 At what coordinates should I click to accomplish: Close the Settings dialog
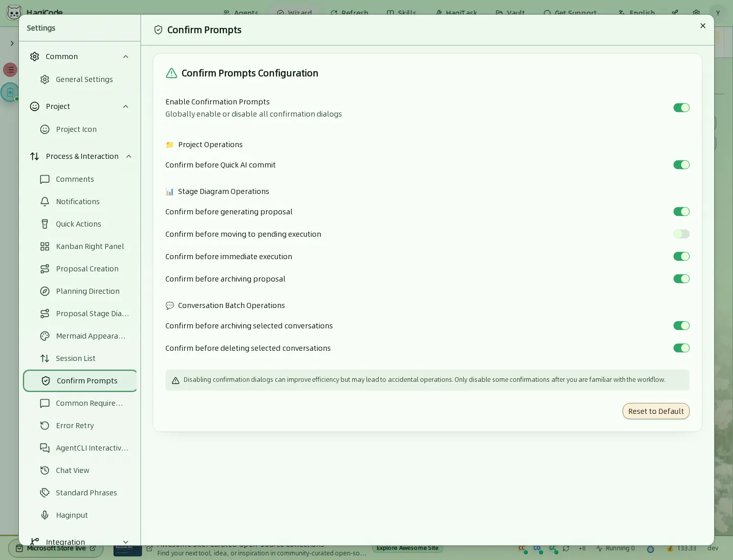click(703, 26)
